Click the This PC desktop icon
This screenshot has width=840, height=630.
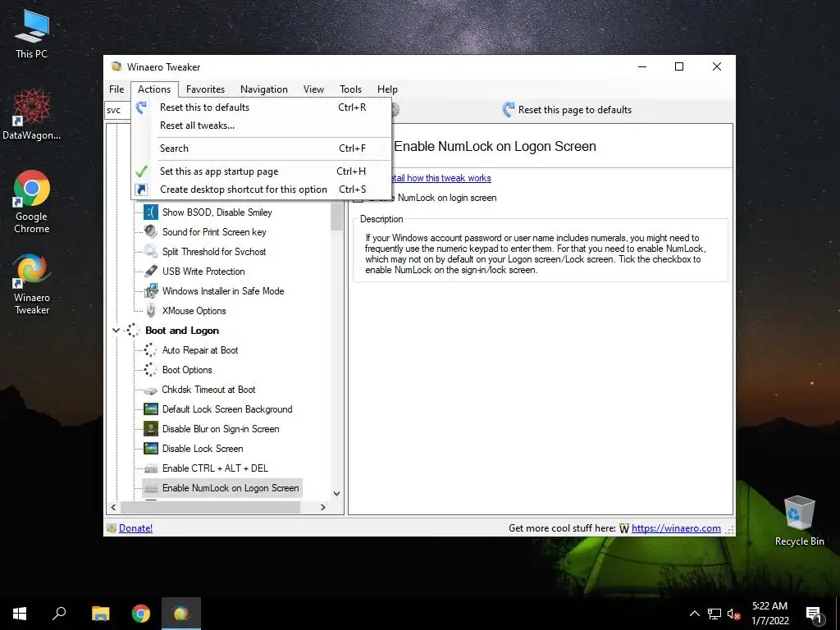point(32,25)
